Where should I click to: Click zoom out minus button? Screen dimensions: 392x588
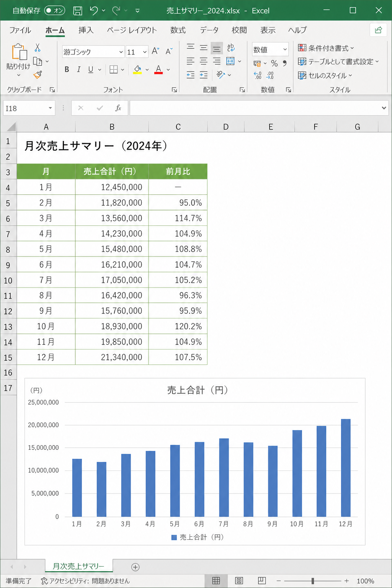(x=279, y=581)
